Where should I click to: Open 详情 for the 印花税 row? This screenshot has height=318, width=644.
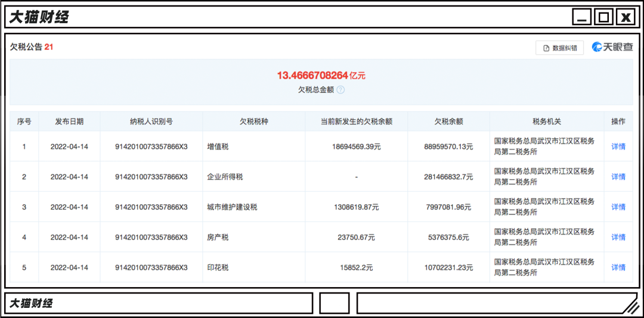(618, 267)
